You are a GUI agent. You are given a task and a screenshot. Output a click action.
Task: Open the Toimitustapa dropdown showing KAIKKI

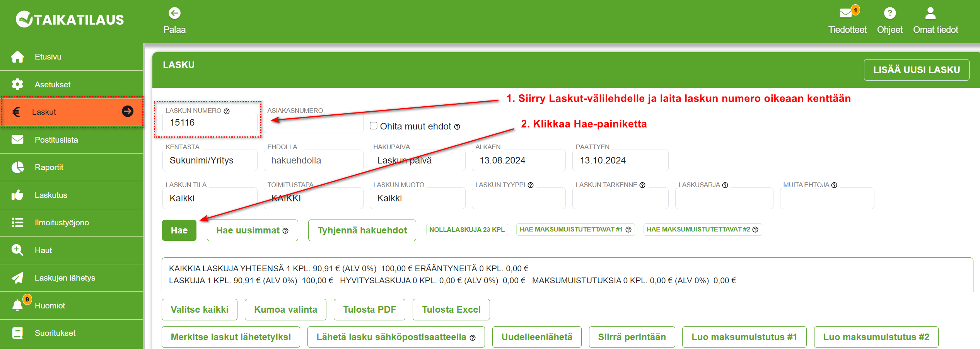[314, 198]
